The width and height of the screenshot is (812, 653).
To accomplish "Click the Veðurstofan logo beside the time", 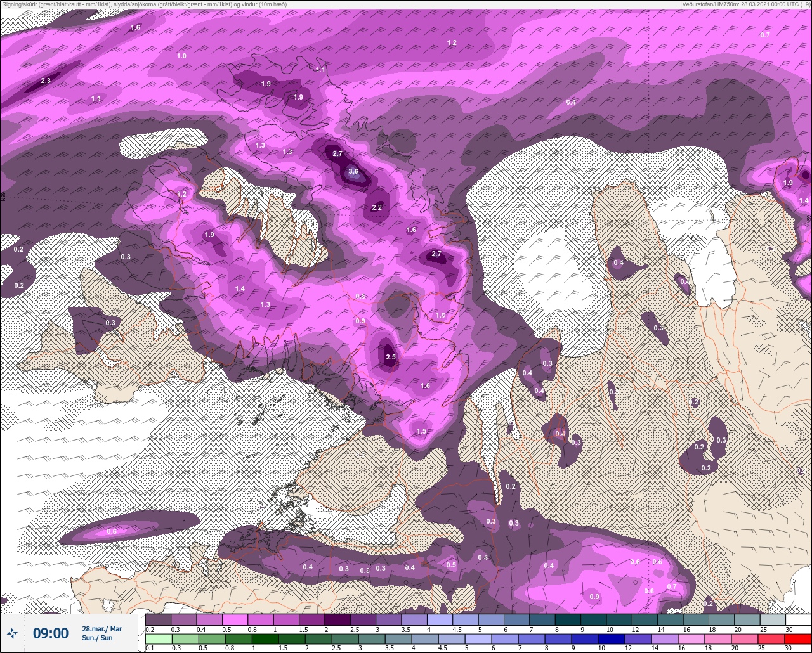I will [x=12, y=633].
